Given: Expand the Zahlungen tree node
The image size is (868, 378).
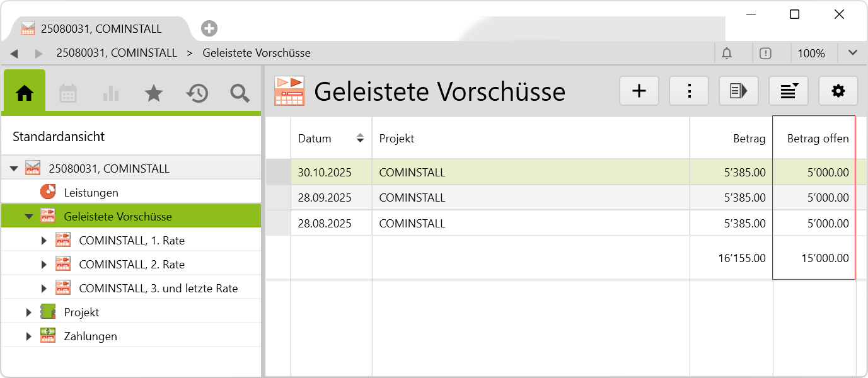Looking at the screenshot, I should coord(29,336).
